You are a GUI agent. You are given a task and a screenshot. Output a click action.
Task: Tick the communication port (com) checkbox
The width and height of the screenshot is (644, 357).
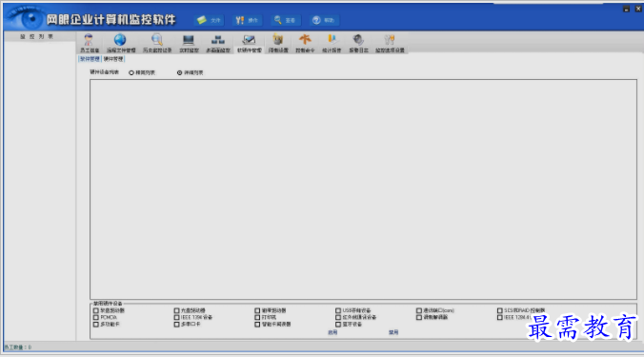pos(419,310)
